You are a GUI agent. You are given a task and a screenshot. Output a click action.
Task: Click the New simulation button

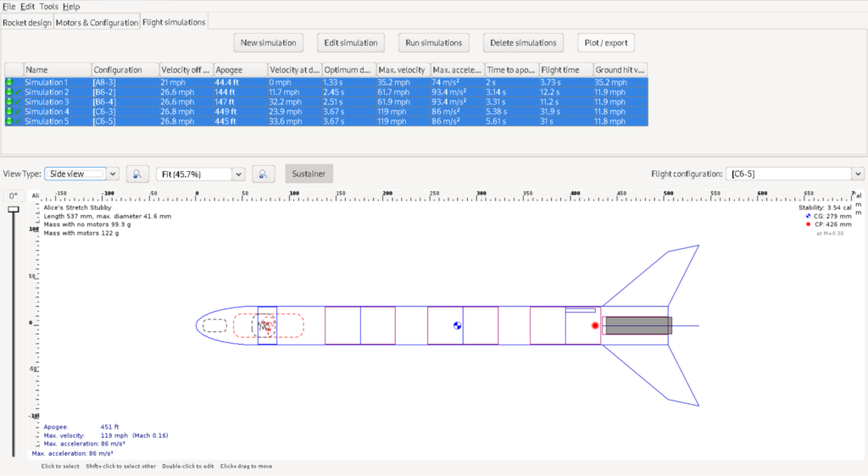(x=268, y=42)
